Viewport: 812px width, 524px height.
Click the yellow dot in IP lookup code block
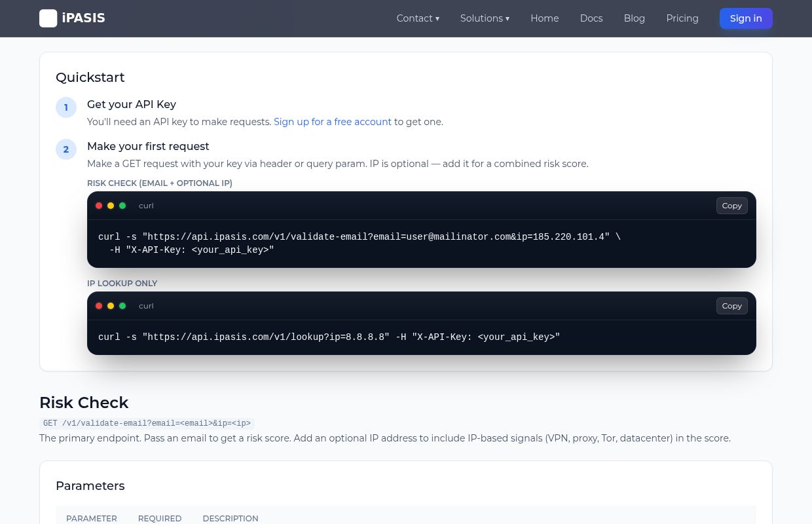click(x=111, y=306)
